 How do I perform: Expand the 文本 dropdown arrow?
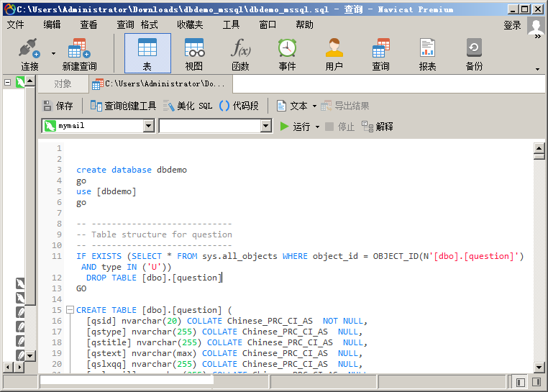click(x=314, y=106)
